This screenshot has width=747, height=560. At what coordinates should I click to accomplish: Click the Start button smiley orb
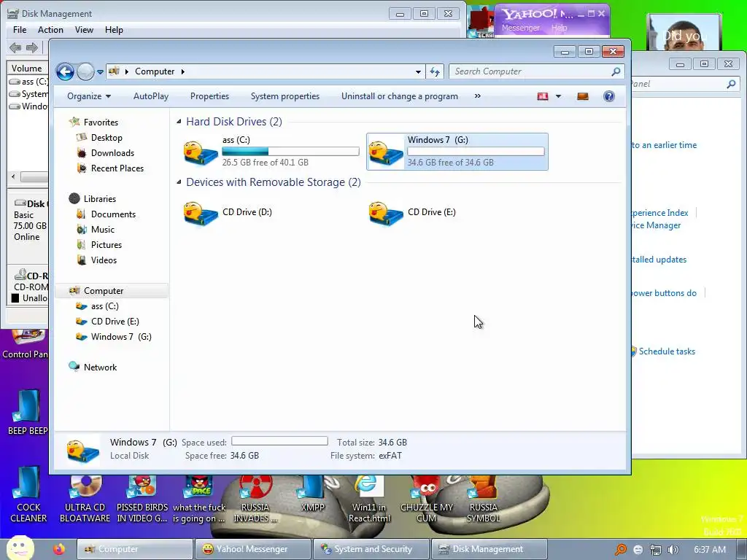20,548
